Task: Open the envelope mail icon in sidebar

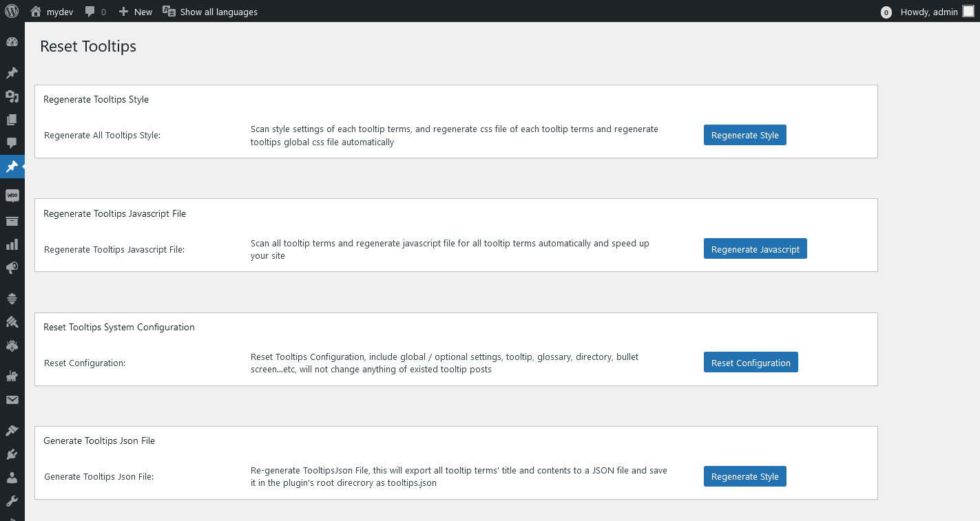Action: click(12, 400)
